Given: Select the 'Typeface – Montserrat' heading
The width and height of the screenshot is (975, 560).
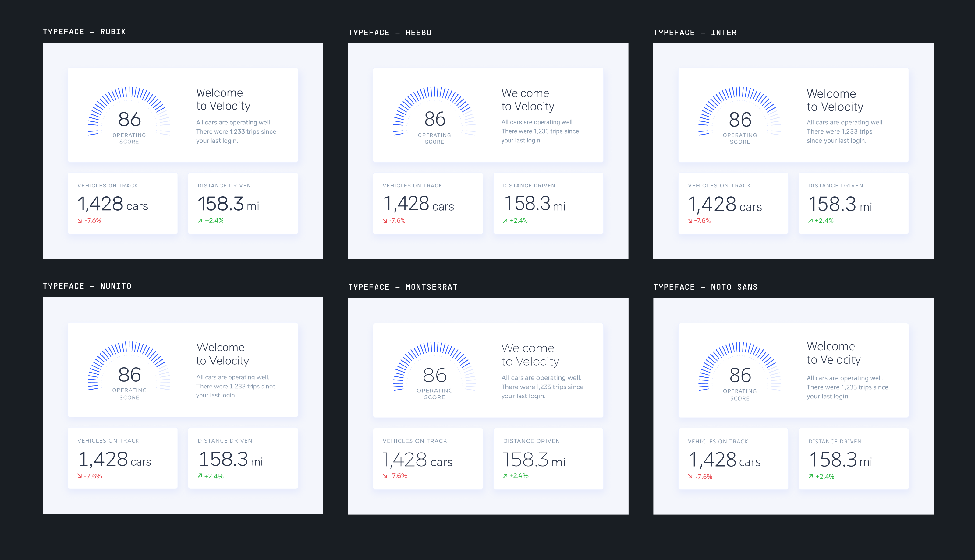Looking at the screenshot, I should tap(402, 287).
